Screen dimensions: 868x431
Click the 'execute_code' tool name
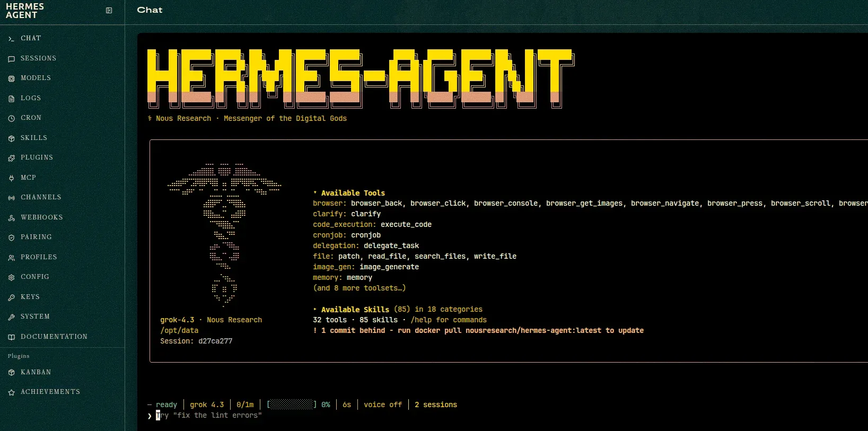click(x=406, y=225)
